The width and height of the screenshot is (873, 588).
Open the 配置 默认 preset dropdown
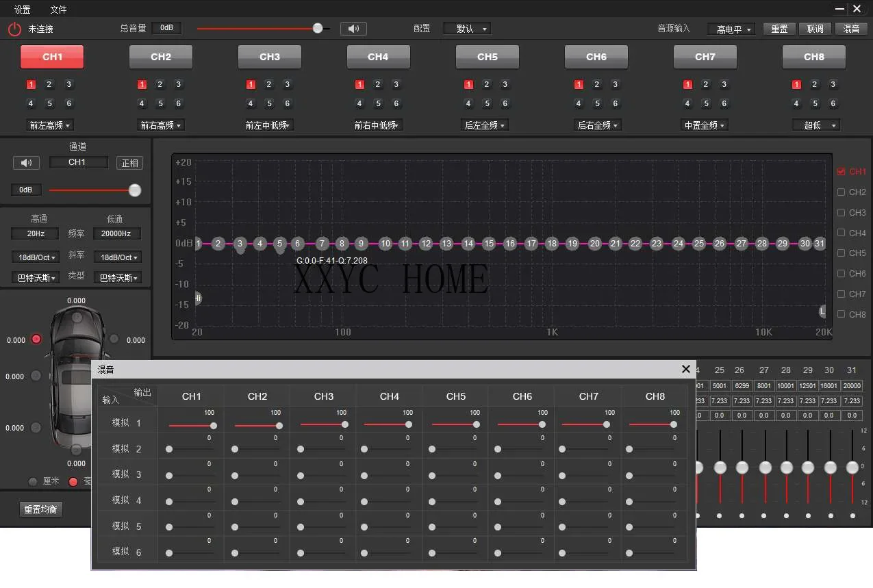467,29
